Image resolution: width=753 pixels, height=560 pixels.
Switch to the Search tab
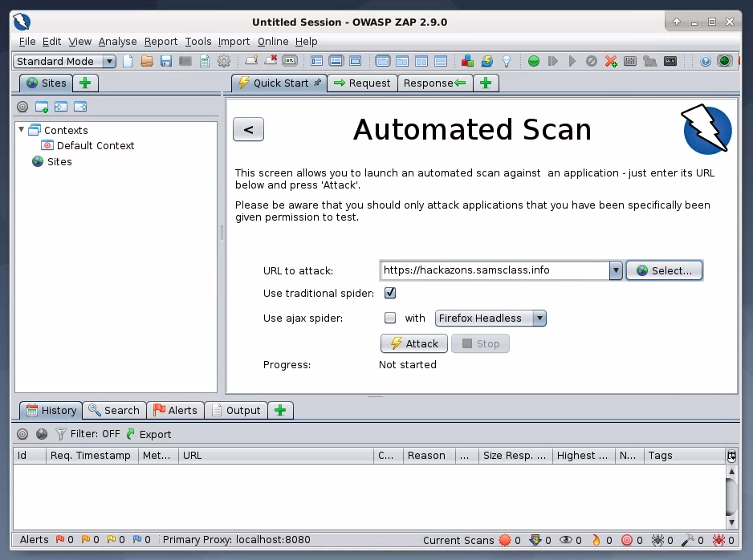(x=114, y=410)
